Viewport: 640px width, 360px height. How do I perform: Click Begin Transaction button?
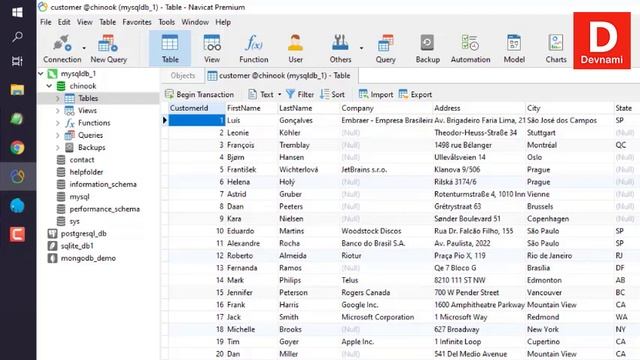click(200, 94)
